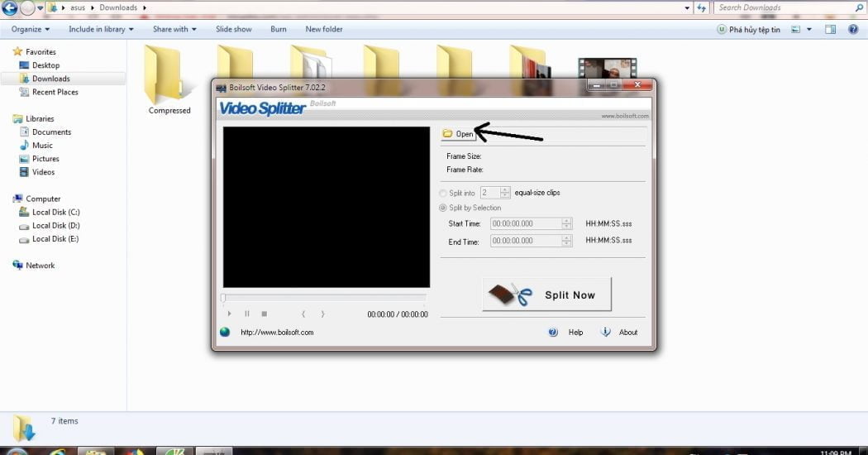Open the 'Share with' dropdown

pyautogui.click(x=174, y=30)
